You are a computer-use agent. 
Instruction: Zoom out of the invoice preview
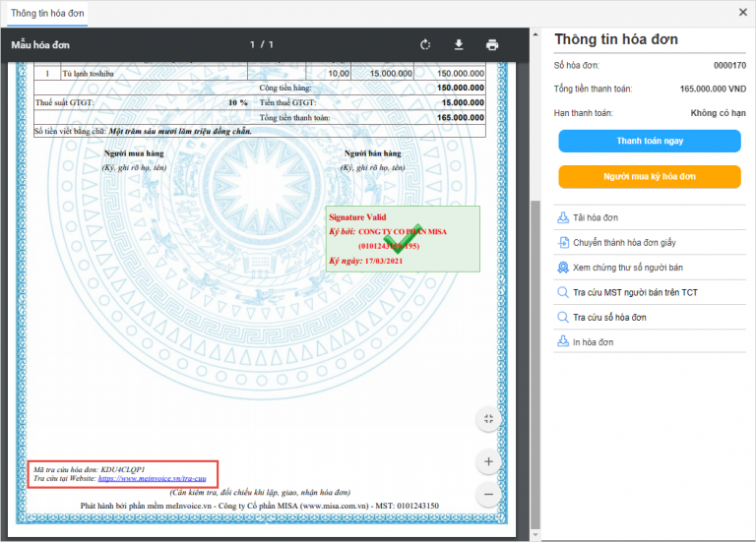tap(488, 495)
